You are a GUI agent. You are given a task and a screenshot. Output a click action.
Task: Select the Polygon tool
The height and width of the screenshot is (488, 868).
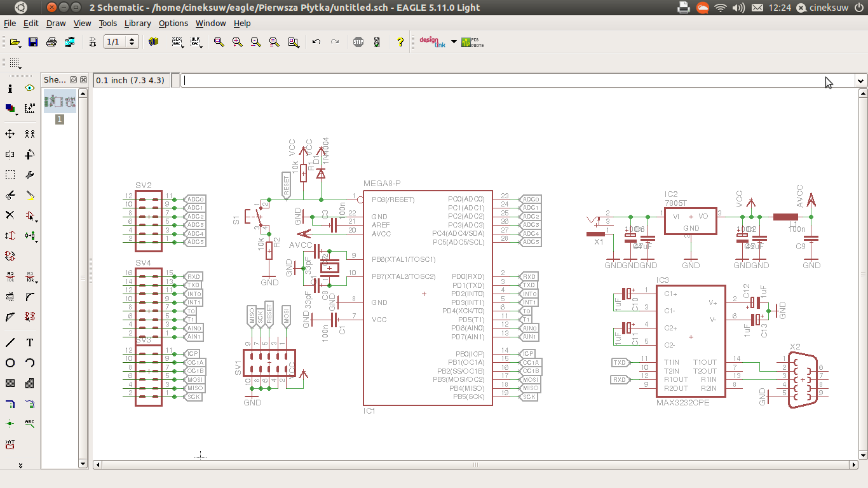click(30, 383)
